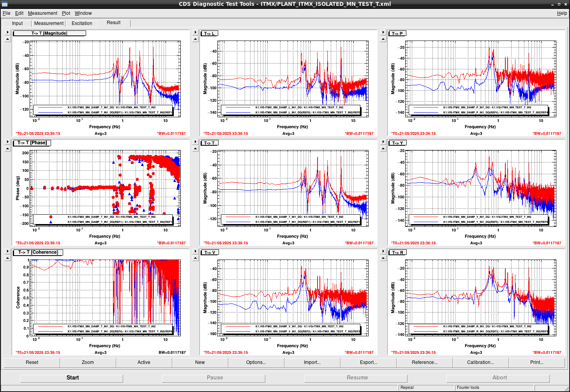The width and height of the screenshot is (570, 392).
Task: Click the legend box in the T-> T [Phase] plot
Action: pos(103,219)
